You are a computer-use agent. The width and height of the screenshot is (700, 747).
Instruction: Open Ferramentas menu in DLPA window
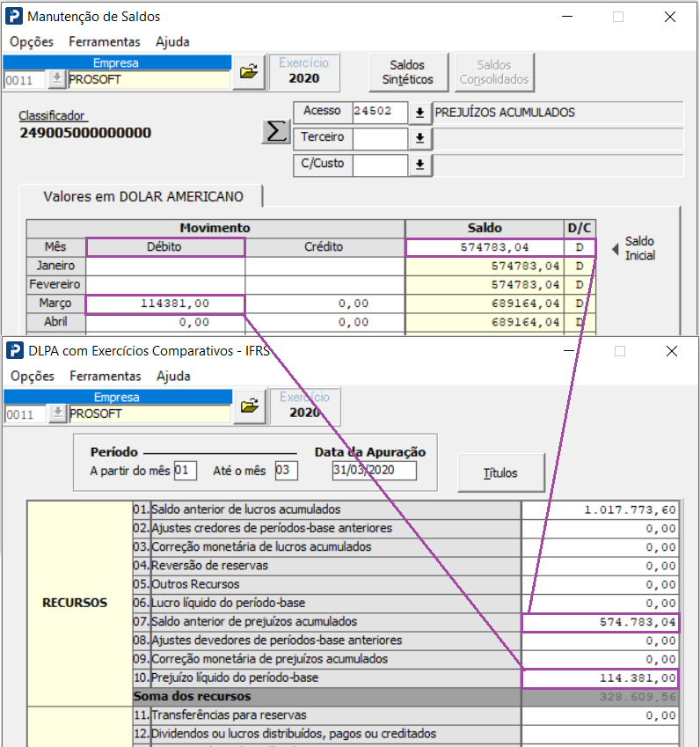point(106,377)
